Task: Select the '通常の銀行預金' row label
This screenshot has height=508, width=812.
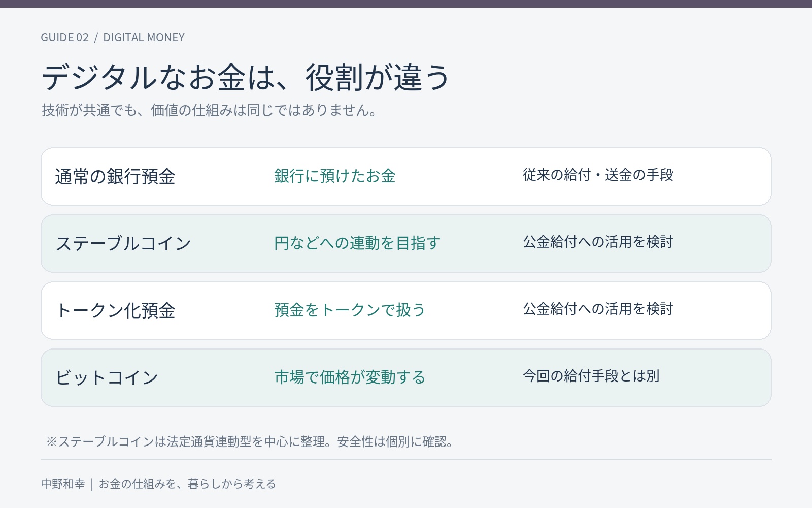Action: (x=115, y=177)
